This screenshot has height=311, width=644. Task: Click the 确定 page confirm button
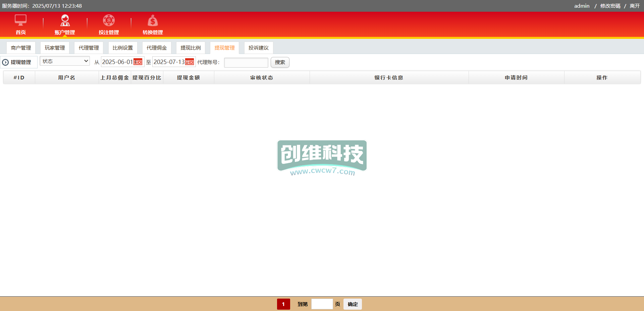coord(353,304)
